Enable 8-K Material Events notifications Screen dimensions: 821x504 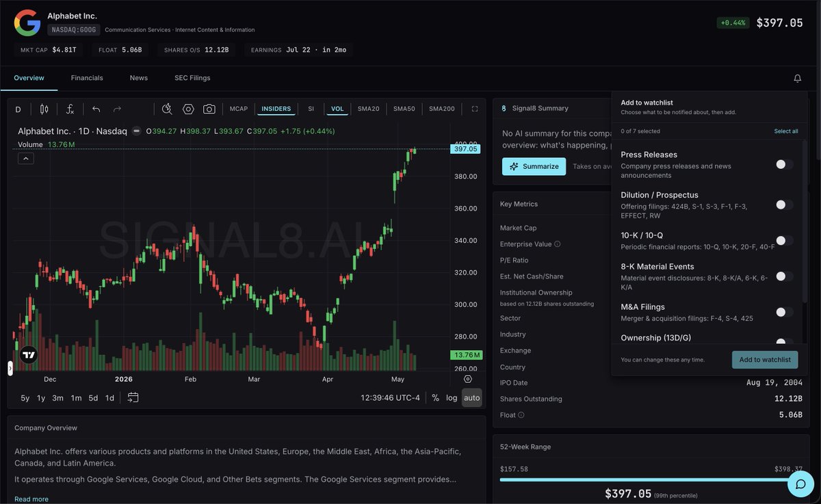[784, 276]
